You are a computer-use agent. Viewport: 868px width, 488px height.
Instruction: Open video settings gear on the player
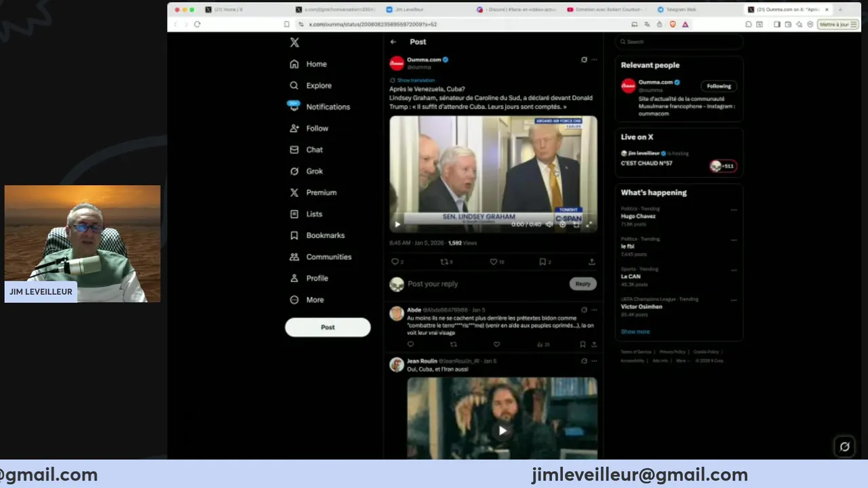click(562, 224)
